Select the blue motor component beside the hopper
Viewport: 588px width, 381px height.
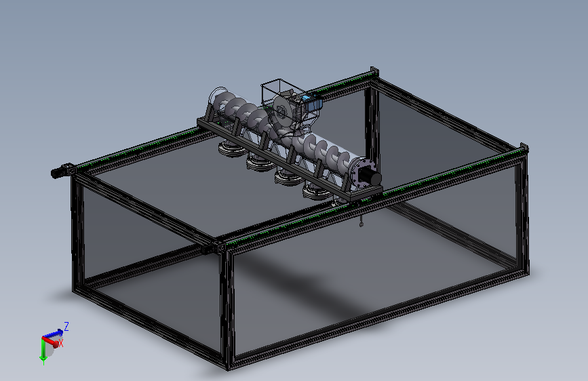[312, 102]
